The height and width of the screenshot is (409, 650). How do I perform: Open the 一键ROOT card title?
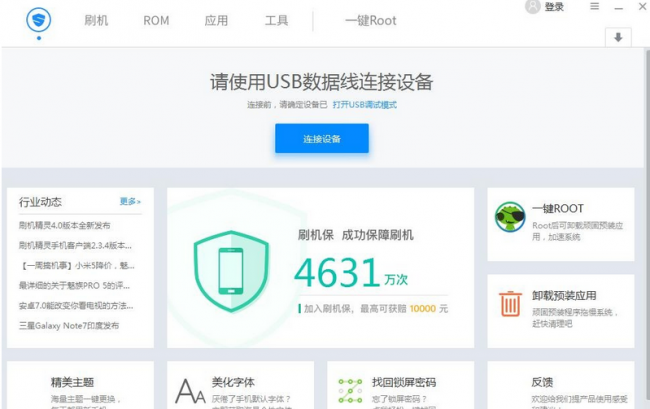click(558, 208)
